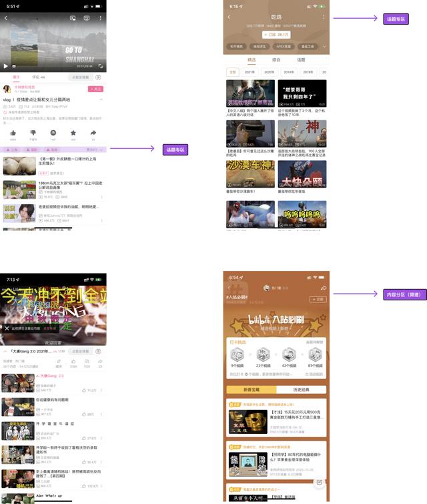The width and height of the screenshot is (427, 504).
Task: Click the 订阅 subscribe button on 吃鸡 page
Action: click(x=276, y=34)
